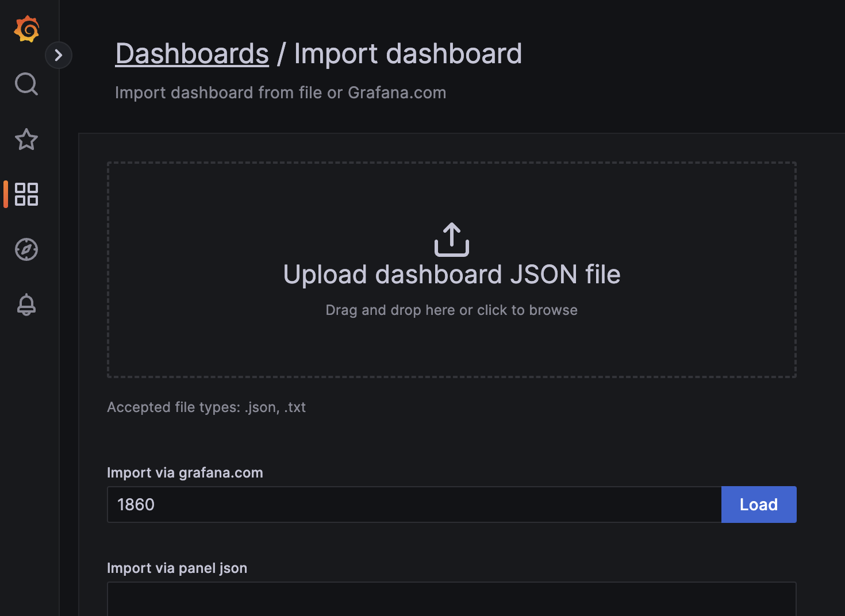Open Starred dashboards star icon
This screenshot has width=845, height=616.
point(26,139)
